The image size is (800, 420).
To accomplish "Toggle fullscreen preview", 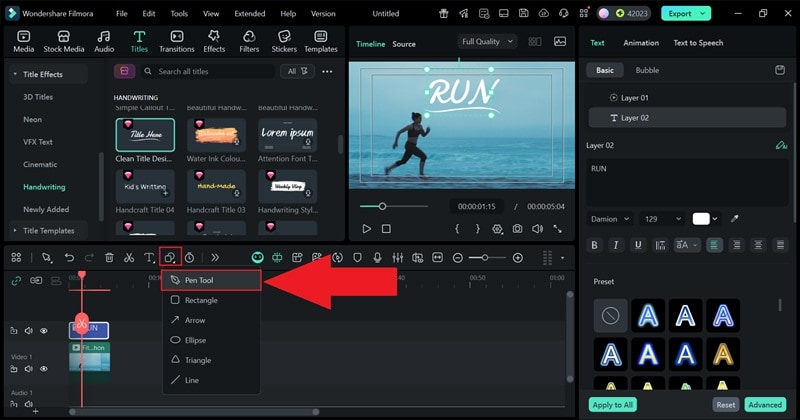I will coord(558,229).
